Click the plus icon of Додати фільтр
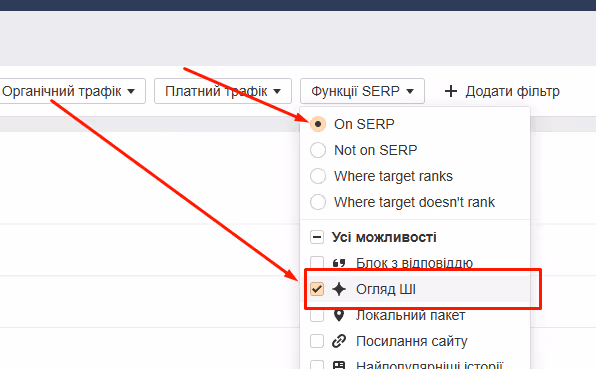The image size is (596, 369). [451, 91]
